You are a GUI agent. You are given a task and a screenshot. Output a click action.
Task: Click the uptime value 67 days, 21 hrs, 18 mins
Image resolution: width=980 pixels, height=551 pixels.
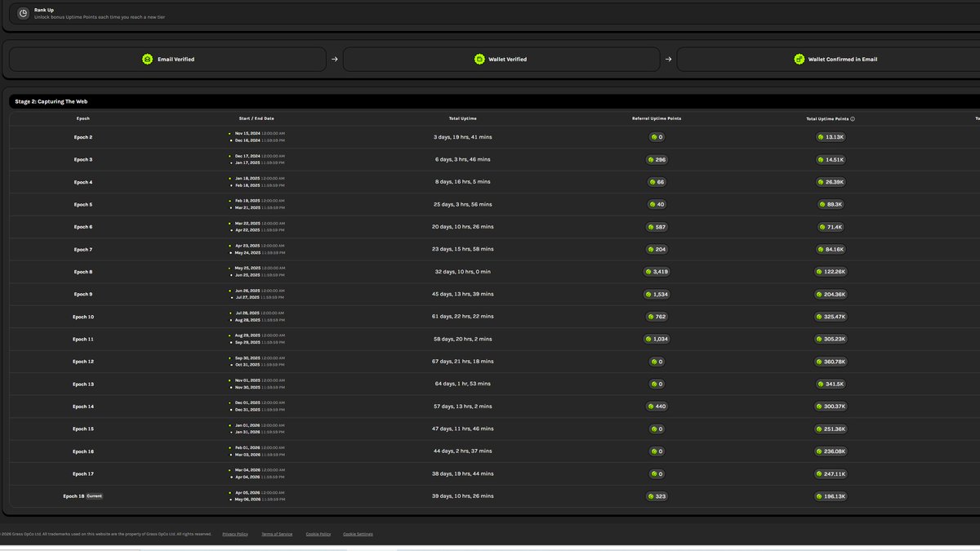[463, 362]
